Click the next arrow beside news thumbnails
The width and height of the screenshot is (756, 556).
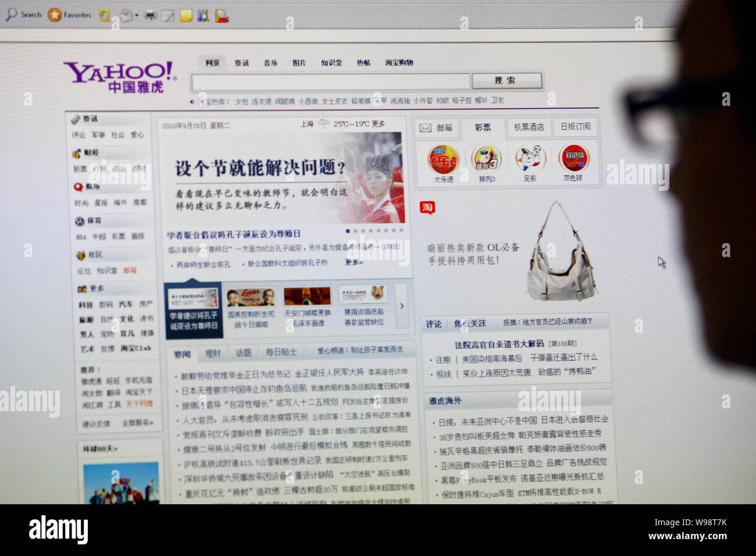402,306
